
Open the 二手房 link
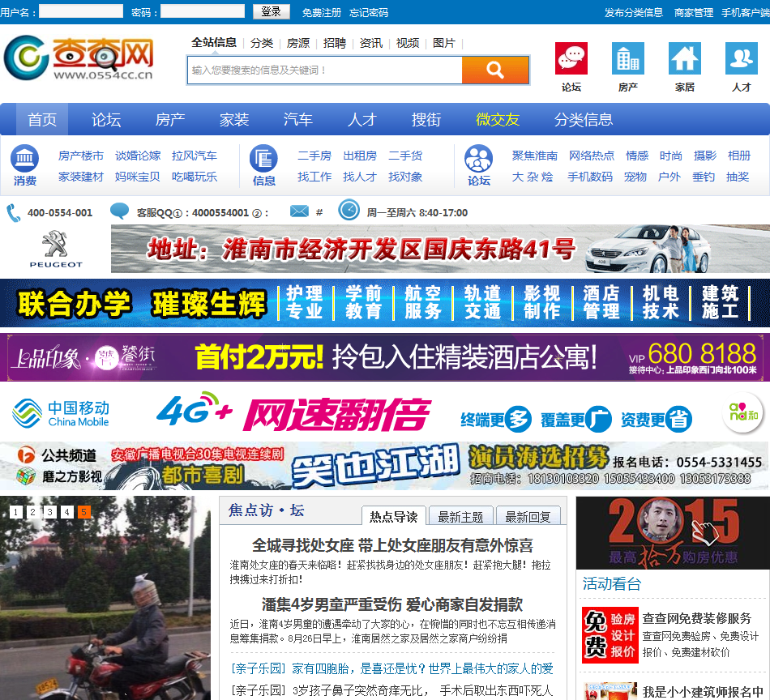[314, 156]
